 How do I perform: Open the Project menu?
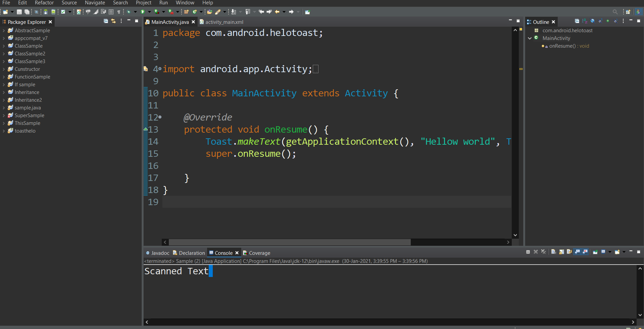(x=144, y=3)
